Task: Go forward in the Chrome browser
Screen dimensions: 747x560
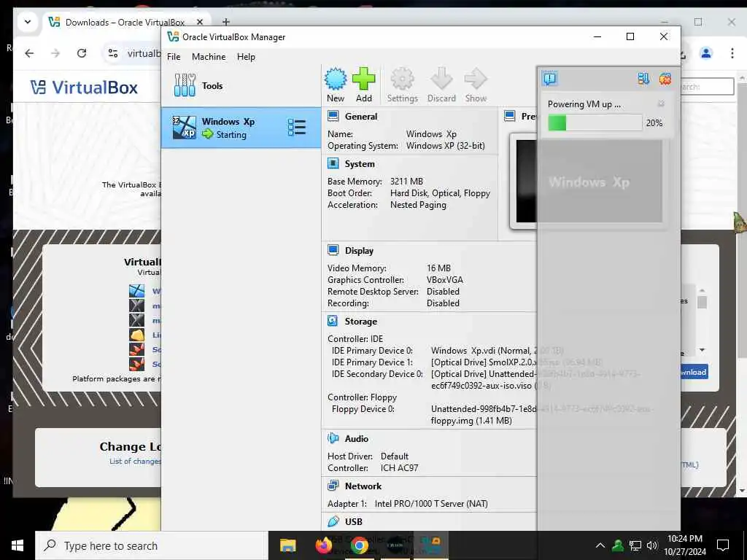Action: [x=55, y=52]
